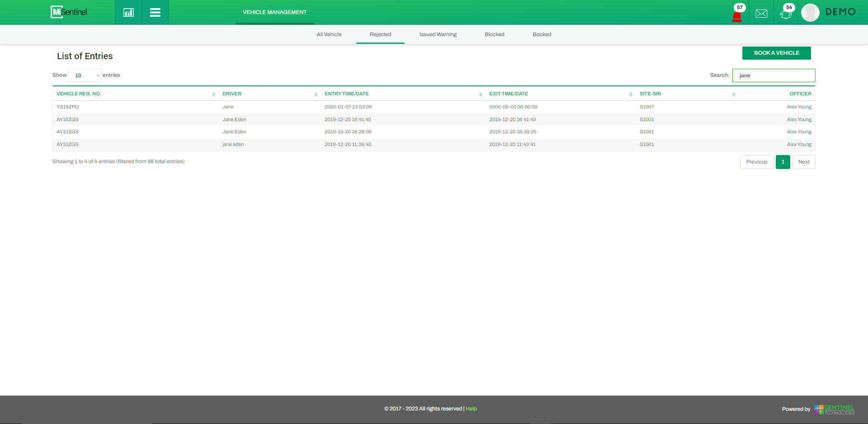Open the red alarm alerts icon
Viewport: 868px width, 424px height.
coord(736,16)
